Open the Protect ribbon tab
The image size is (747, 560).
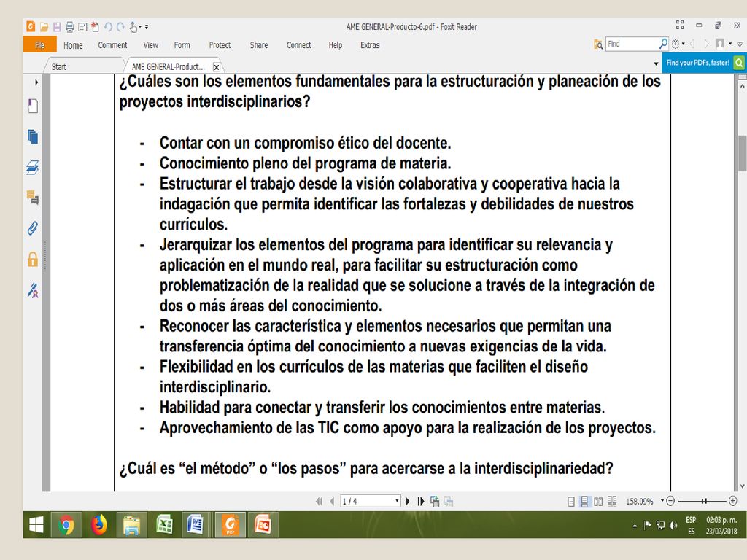point(220,45)
